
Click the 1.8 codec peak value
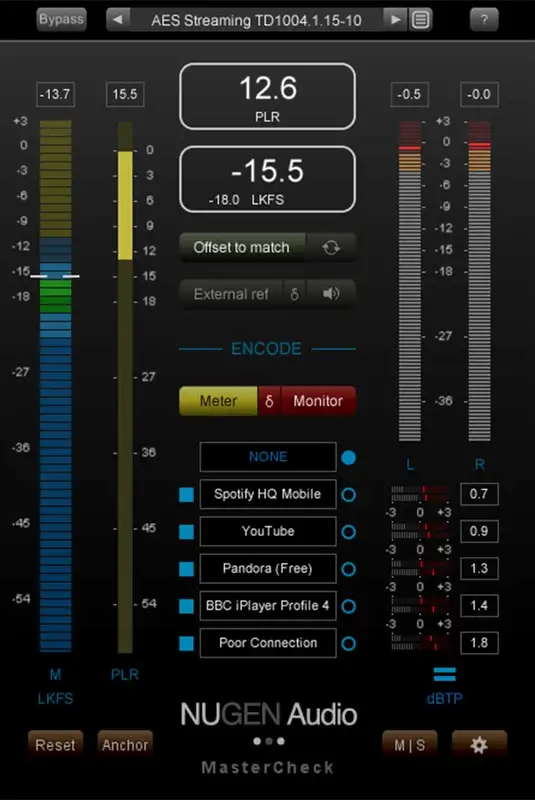[x=479, y=643]
